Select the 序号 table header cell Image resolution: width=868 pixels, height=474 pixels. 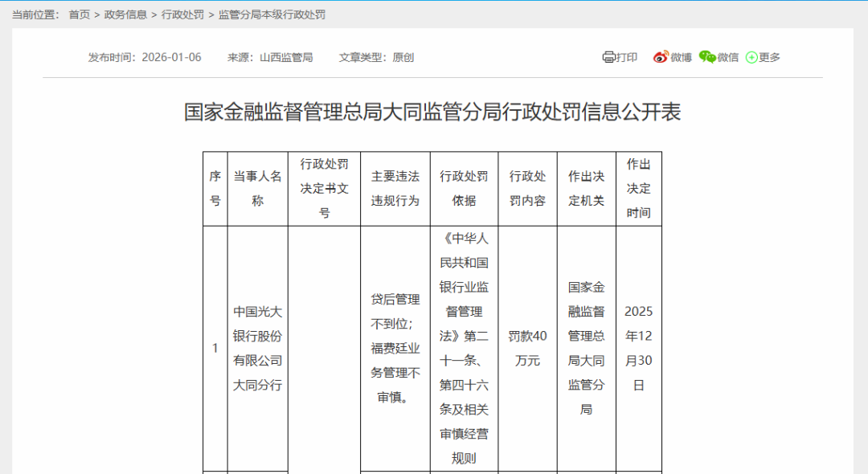point(215,189)
